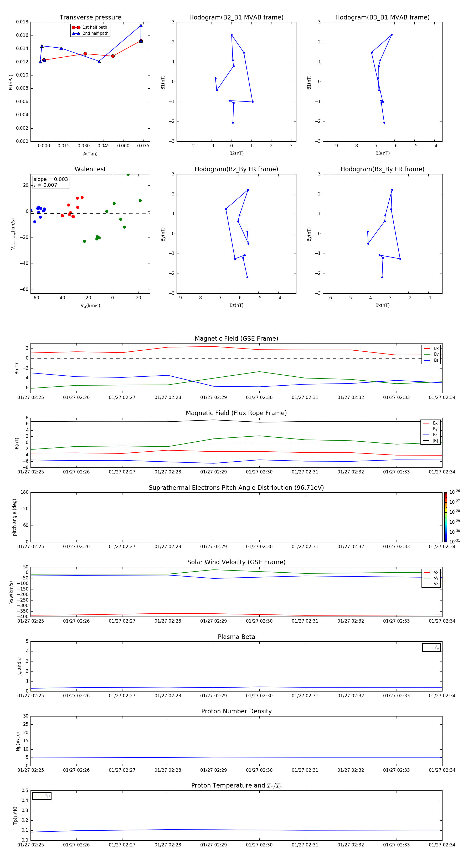Click the "Hodogram(B2_B1 MVAB frame)" title
The image size is (473, 868).
click(236, 18)
